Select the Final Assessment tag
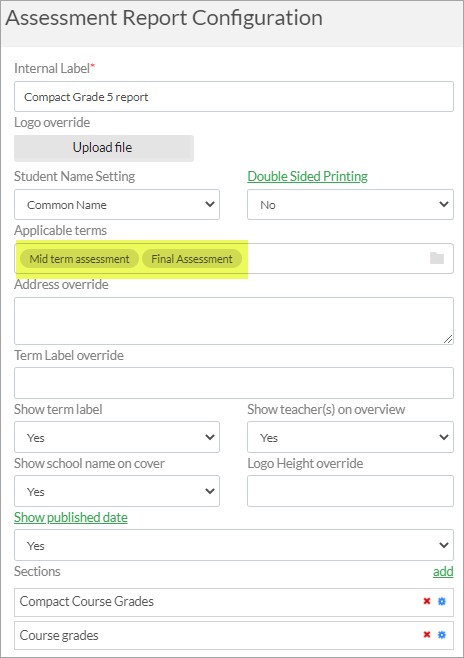 [x=192, y=259]
